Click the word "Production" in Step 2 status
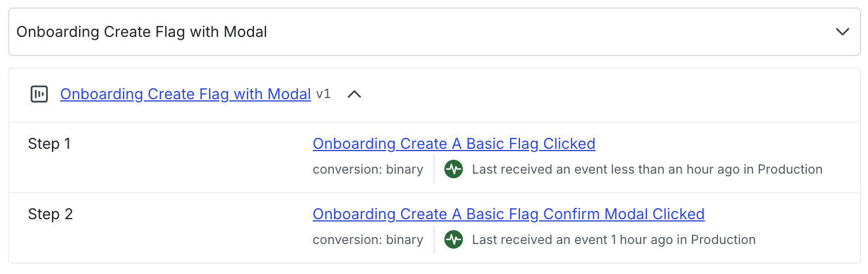Viewport: 868px width, 274px height. pyautogui.click(x=723, y=240)
